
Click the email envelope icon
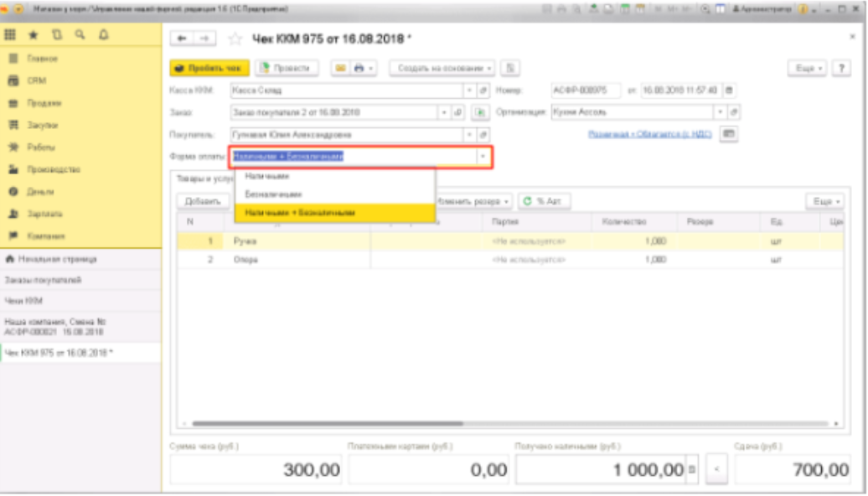pos(342,68)
